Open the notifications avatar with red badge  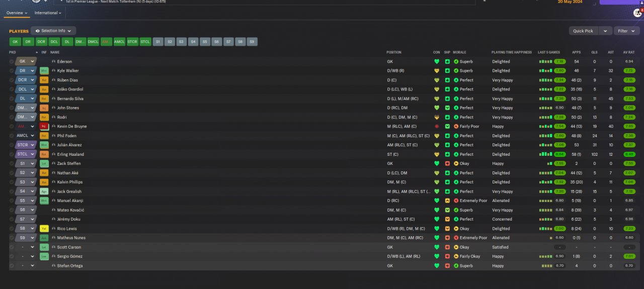tap(638, 13)
